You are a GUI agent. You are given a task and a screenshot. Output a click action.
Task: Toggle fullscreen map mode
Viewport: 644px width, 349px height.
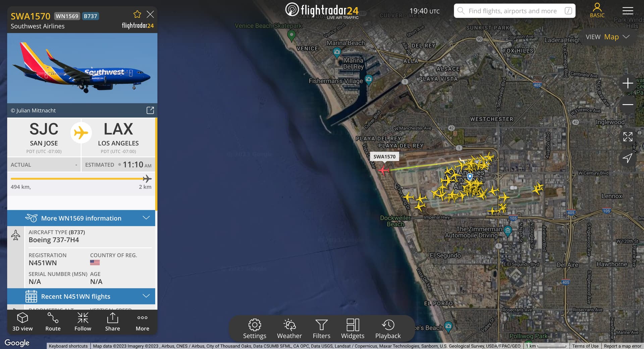(x=628, y=136)
